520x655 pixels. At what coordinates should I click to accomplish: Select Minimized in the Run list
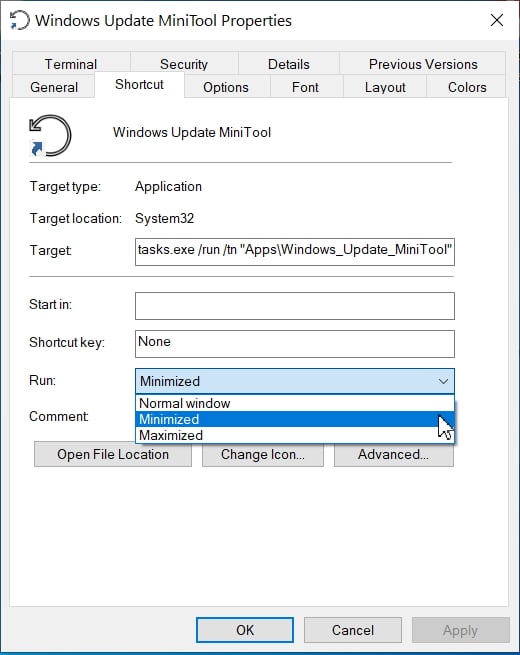(x=295, y=419)
